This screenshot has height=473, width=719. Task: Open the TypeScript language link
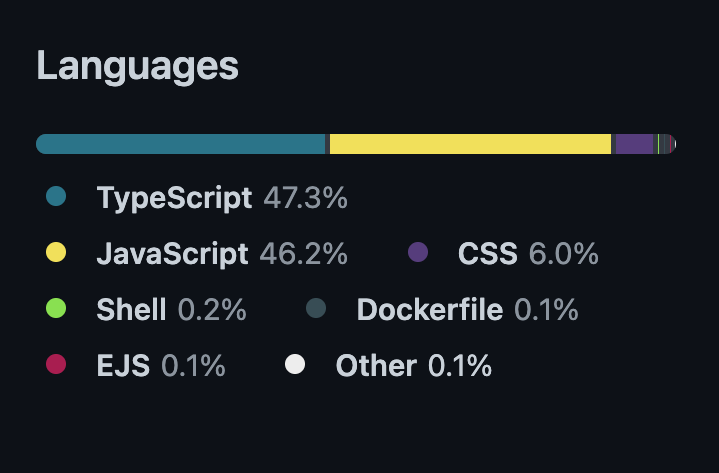click(197, 198)
